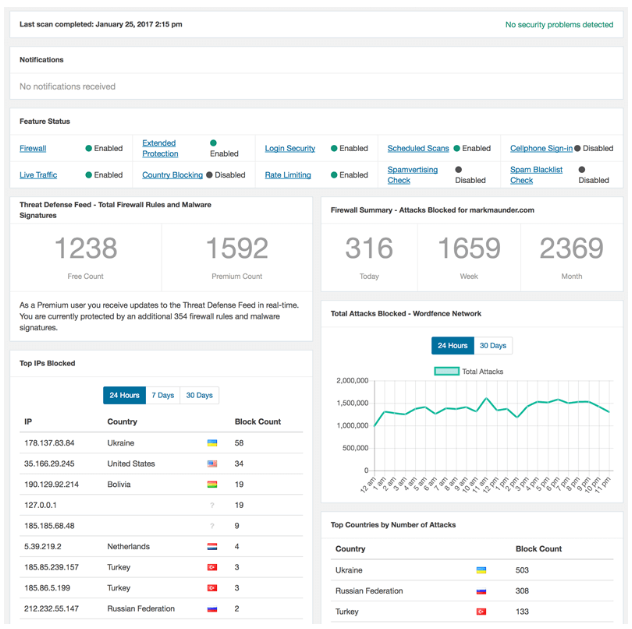Open the Scheduled Scans link
632x629 pixels.
pos(418,148)
